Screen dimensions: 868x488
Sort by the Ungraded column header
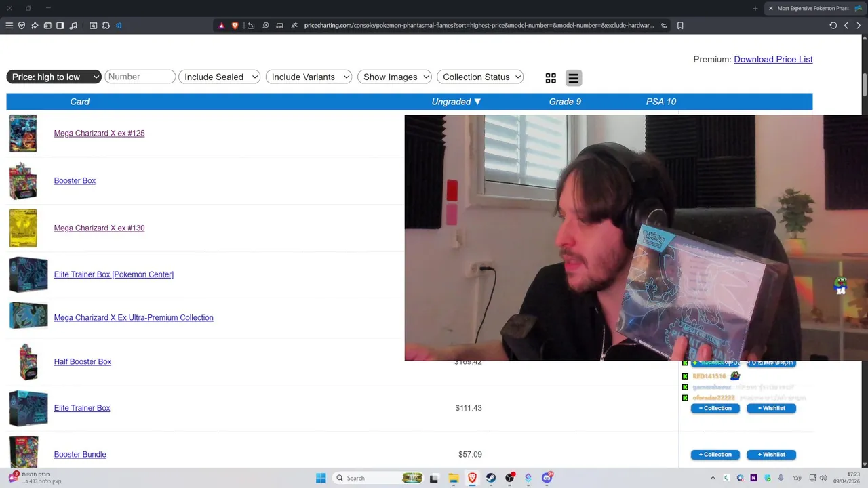pyautogui.click(x=456, y=102)
